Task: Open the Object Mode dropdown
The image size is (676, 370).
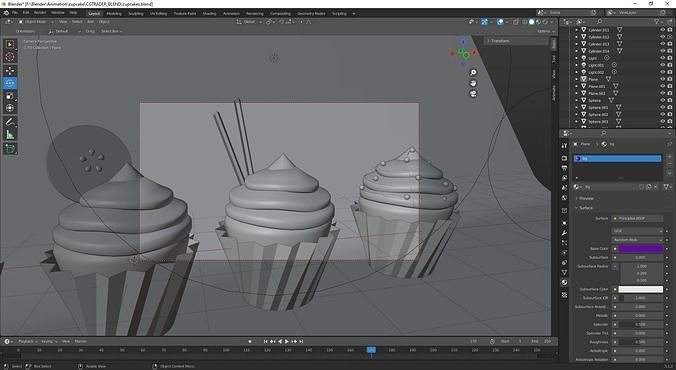Action: click(36, 22)
